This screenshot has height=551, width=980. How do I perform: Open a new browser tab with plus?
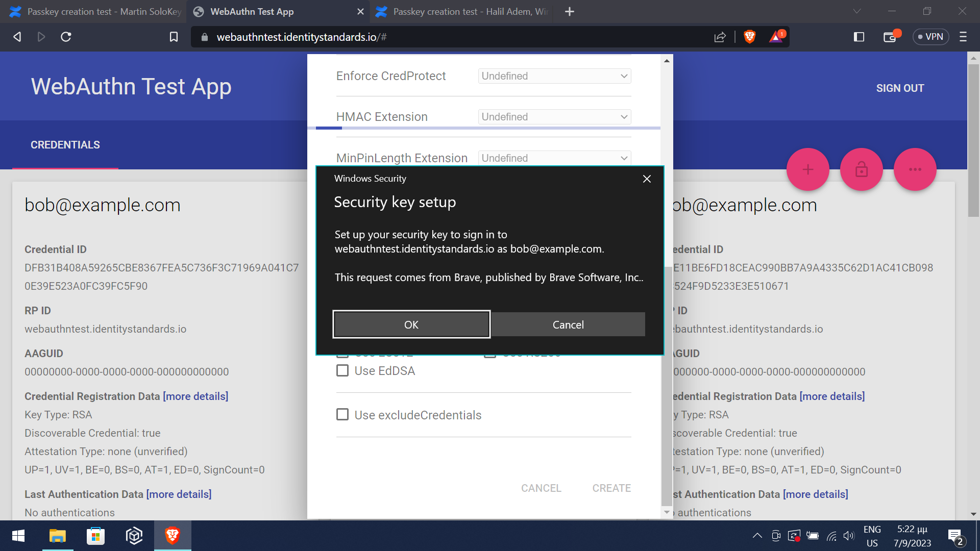point(570,11)
